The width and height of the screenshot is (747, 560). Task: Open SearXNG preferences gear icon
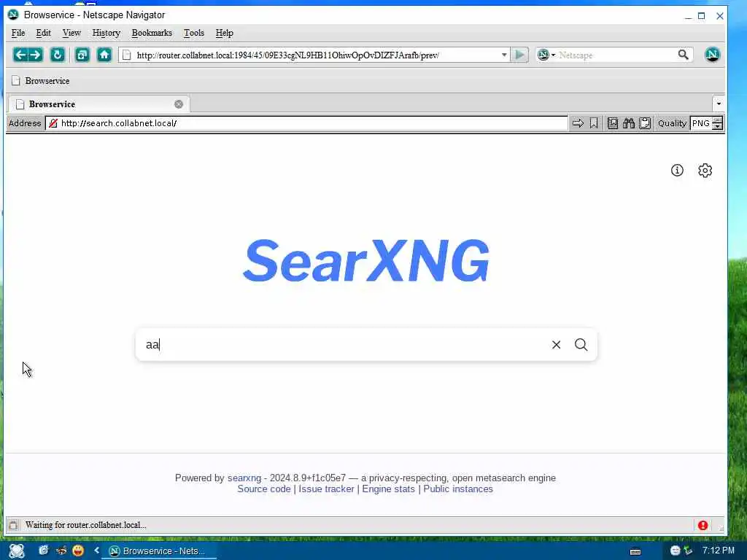click(x=705, y=171)
